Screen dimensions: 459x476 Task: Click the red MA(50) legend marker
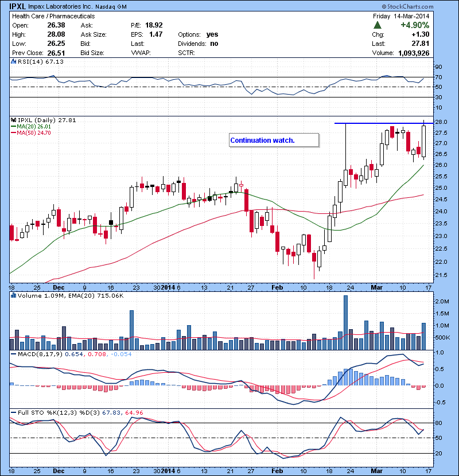14,132
